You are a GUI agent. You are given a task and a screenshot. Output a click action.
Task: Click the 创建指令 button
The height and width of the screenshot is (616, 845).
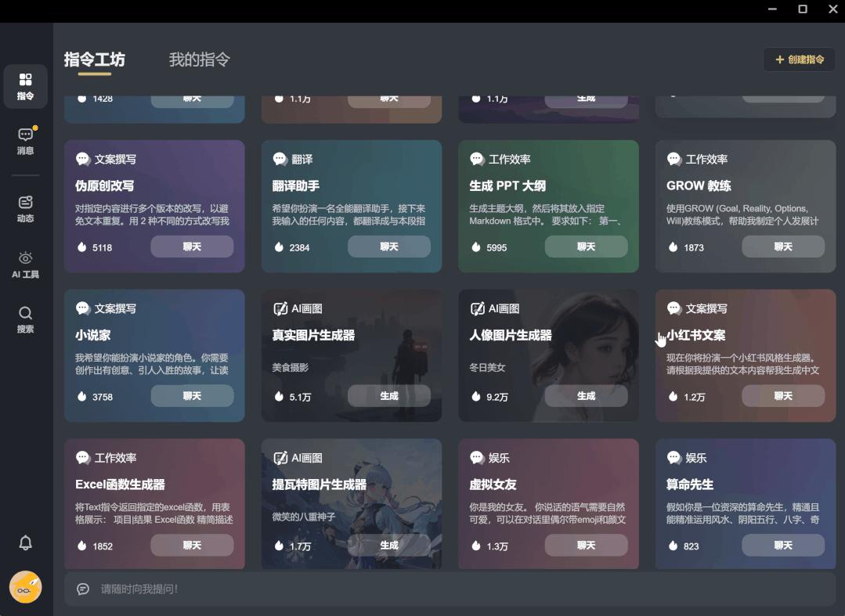(800, 59)
